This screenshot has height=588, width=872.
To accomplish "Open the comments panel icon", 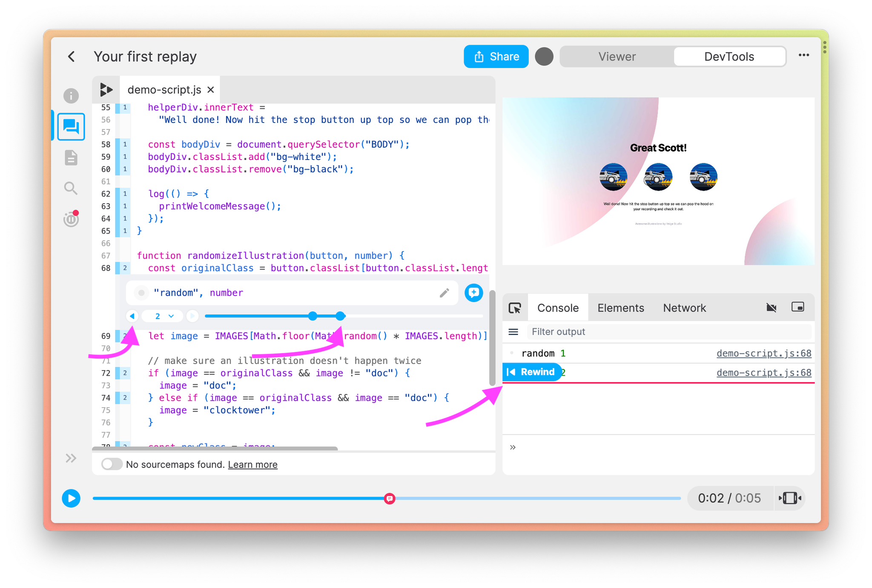I will pyautogui.click(x=71, y=126).
